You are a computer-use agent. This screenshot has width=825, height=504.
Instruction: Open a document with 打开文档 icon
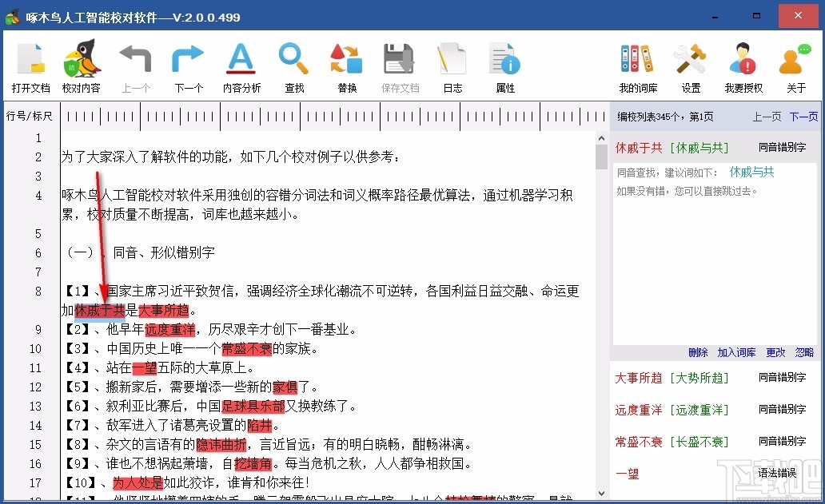click(x=30, y=67)
